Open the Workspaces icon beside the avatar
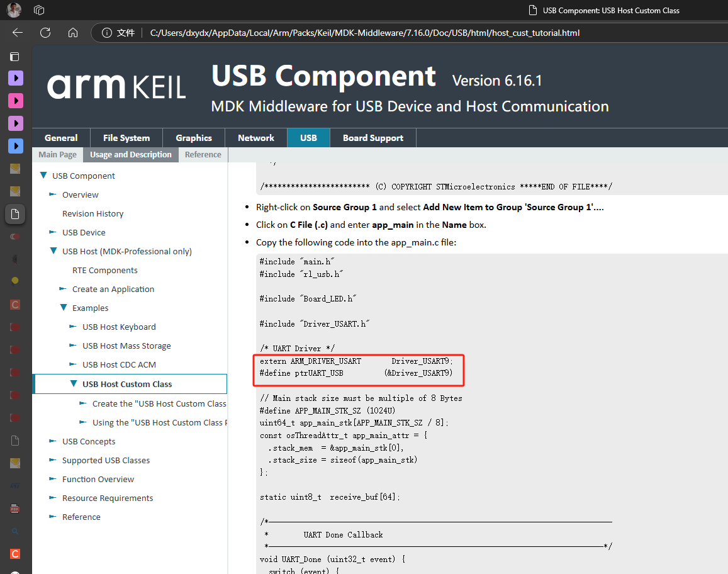This screenshot has height=574, width=728. tap(39, 9)
